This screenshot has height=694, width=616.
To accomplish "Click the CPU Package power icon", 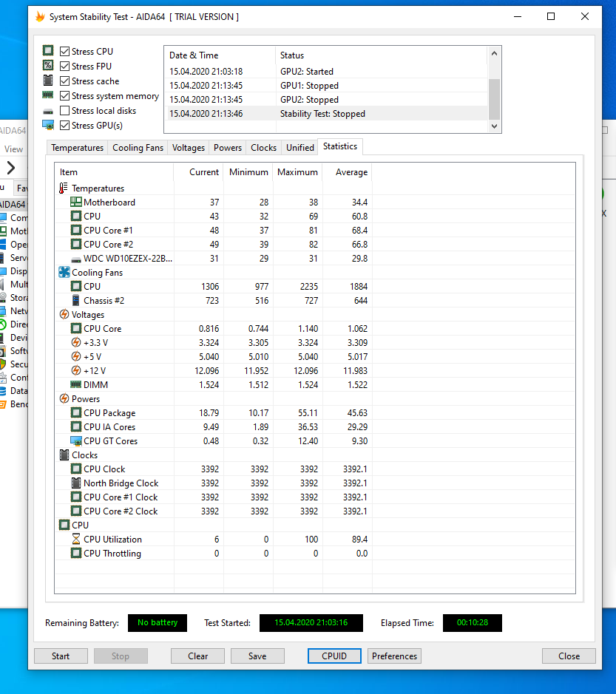I will coord(75,413).
